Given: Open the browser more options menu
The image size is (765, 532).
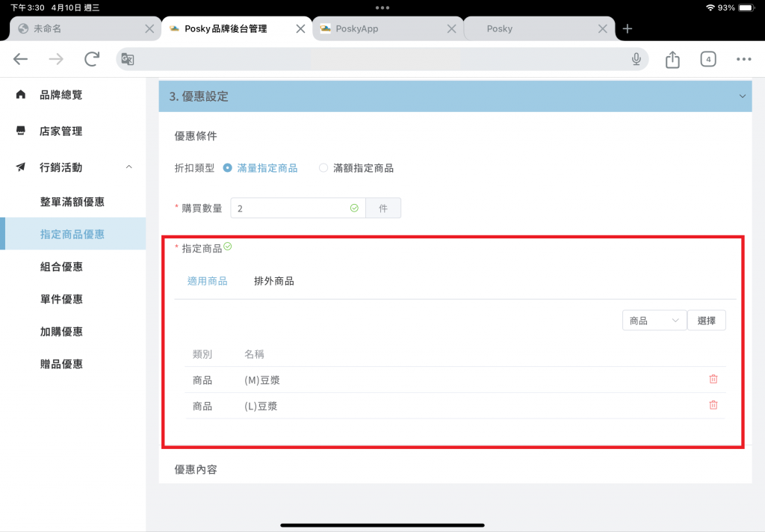Looking at the screenshot, I should click(x=743, y=59).
